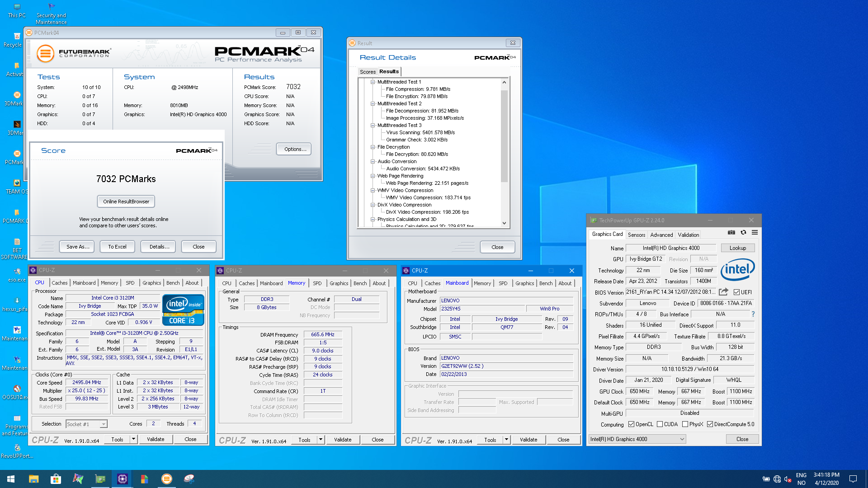The image size is (868, 488).
Task: Open the OOSU10 desktop icon
Action: 16,392
